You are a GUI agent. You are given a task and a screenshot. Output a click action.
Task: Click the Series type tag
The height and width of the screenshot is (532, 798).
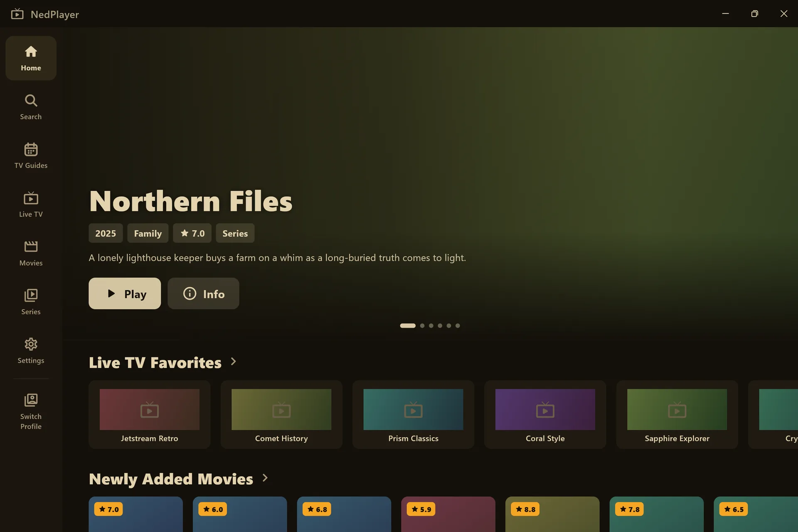tap(235, 233)
